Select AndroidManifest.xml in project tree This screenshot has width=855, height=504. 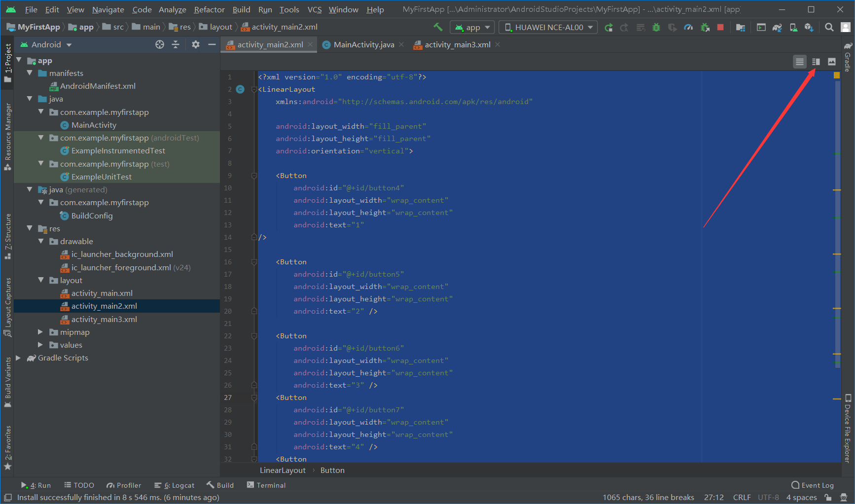coord(98,86)
